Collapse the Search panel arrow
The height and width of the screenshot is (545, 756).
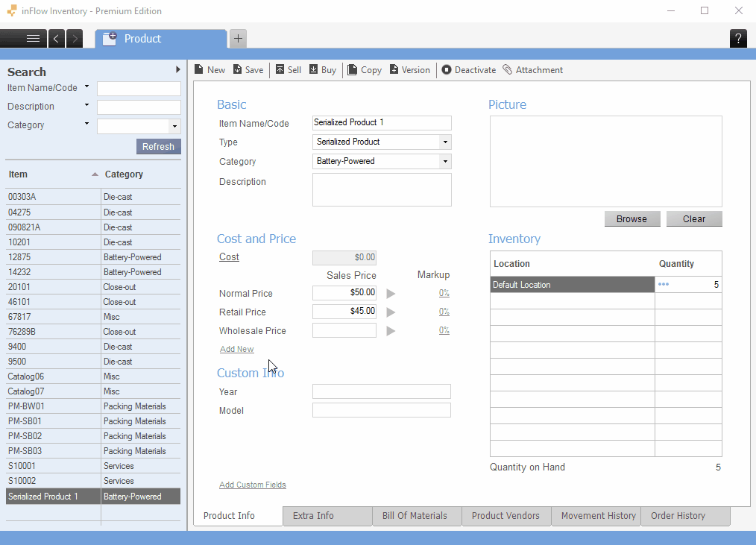click(178, 69)
